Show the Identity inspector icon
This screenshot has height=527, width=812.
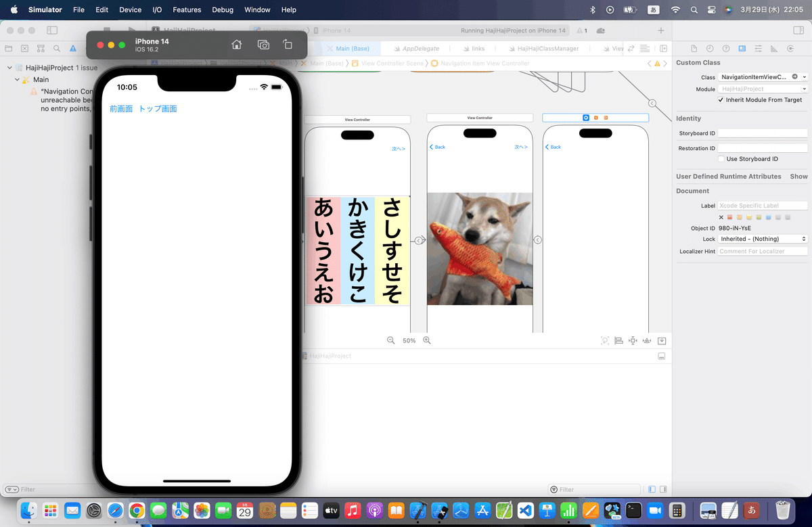(x=742, y=49)
